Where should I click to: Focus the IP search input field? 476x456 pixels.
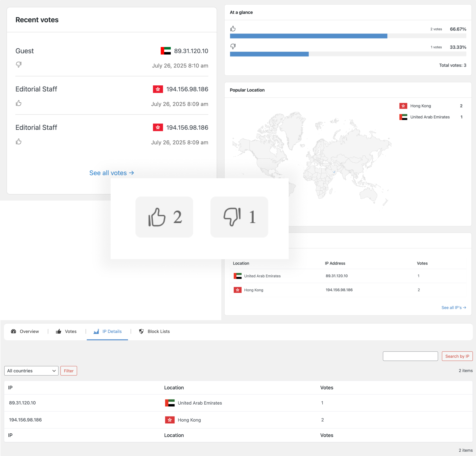tap(410, 356)
